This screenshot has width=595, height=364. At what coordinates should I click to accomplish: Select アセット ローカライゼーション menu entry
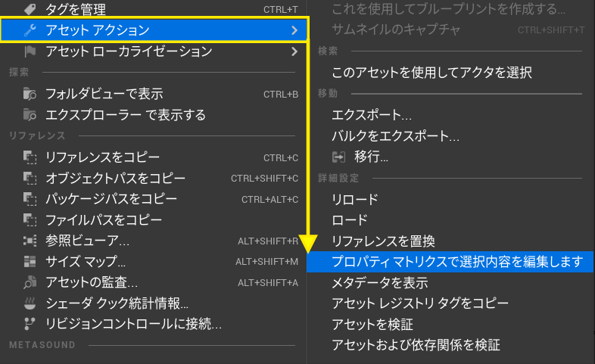tap(154, 51)
